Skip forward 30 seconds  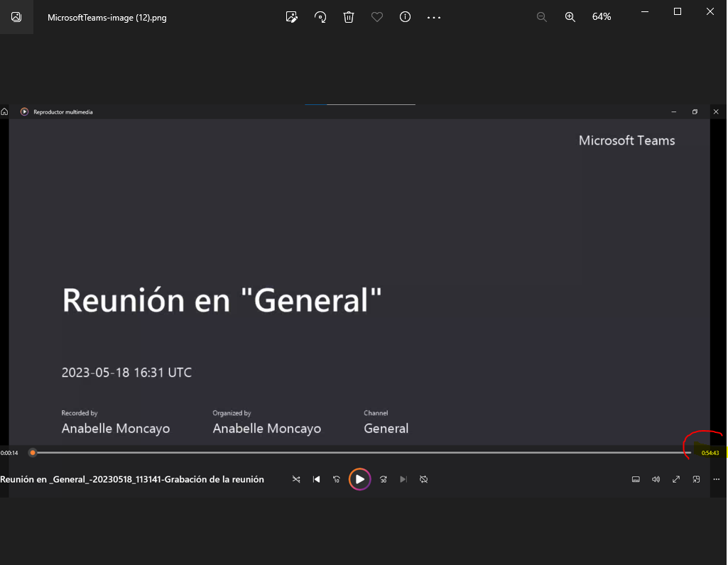coord(384,480)
